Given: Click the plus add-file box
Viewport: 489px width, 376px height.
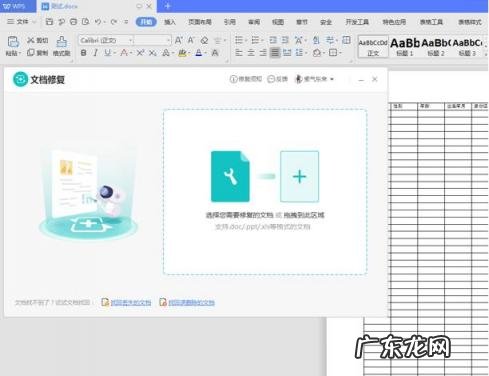Looking at the screenshot, I should pos(299,176).
